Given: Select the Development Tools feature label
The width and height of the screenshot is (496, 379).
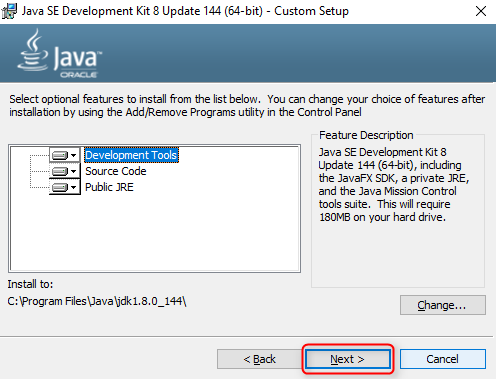Looking at the screenshot, I should click(131, 155).
